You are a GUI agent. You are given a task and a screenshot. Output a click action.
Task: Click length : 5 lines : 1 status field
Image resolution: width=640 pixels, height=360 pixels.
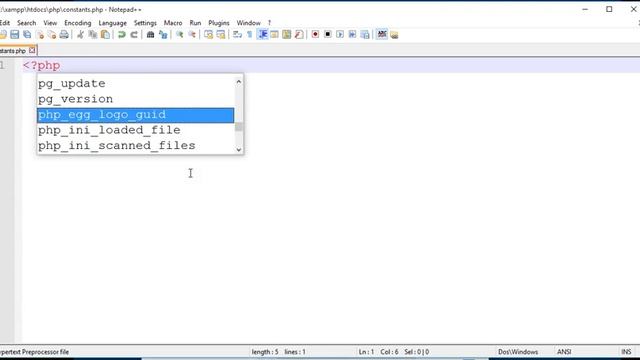[279, 352]
